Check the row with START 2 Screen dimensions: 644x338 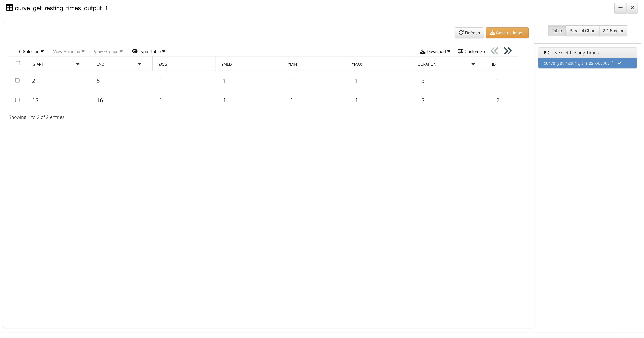click(x=17, y=80)
